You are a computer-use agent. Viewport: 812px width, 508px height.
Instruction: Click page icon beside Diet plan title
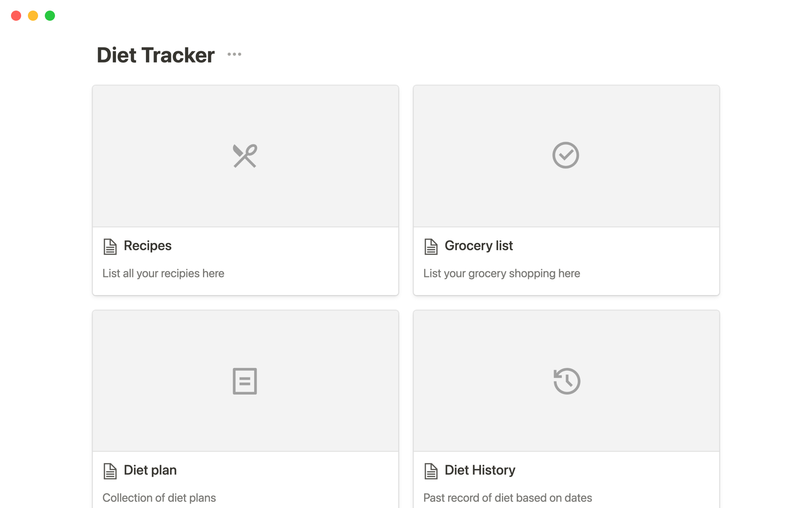110,471
